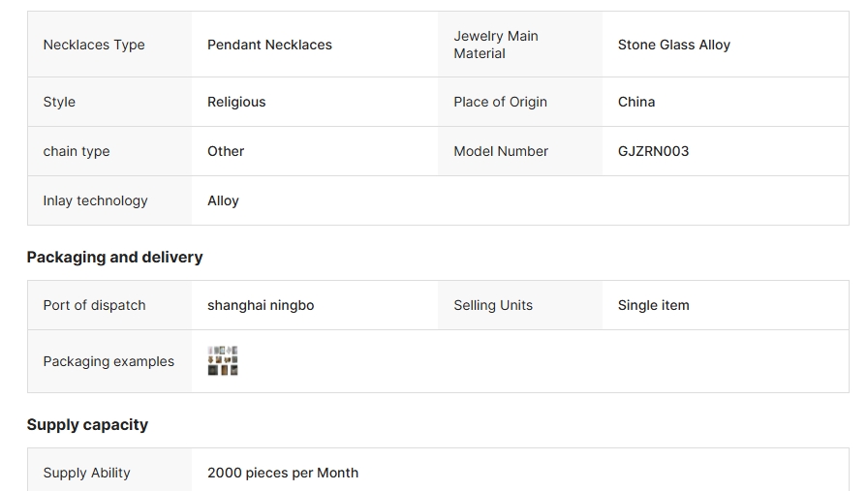This screenshot has height=491, width=868.
Task: Select the 'Alloy' inlay technology value
Action: 223,200
